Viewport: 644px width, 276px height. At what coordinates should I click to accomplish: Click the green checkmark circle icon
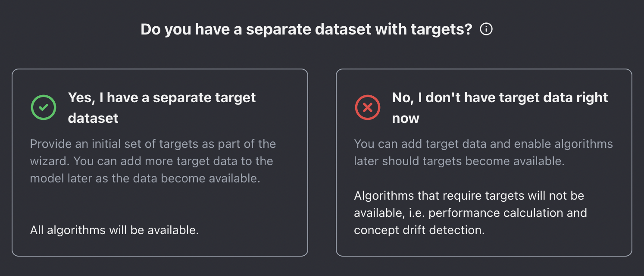pos(43,107)
